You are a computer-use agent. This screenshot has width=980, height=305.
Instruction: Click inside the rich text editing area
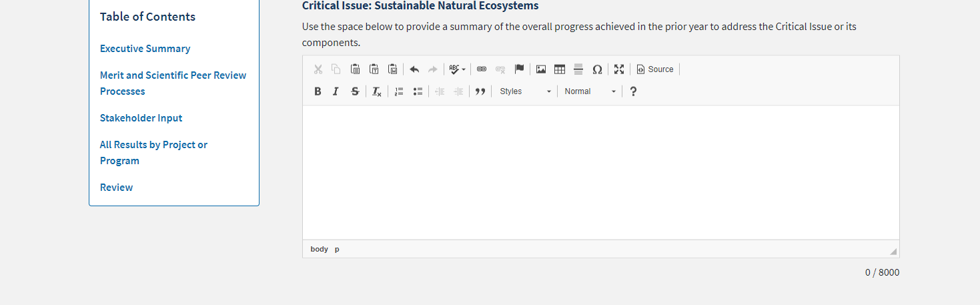pyautogui.click(x=600, y=172)
